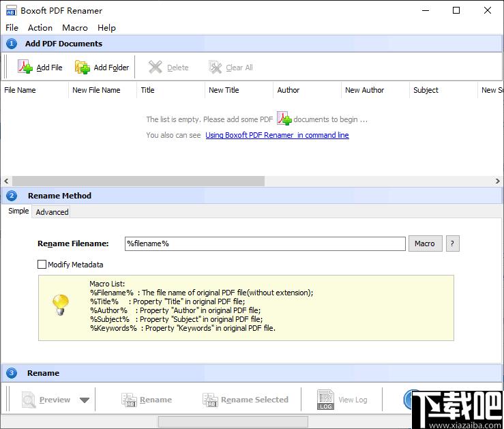Click the step 2 Rename Method badge
Viewport: 504px width, 429px height.
(12, 195)
